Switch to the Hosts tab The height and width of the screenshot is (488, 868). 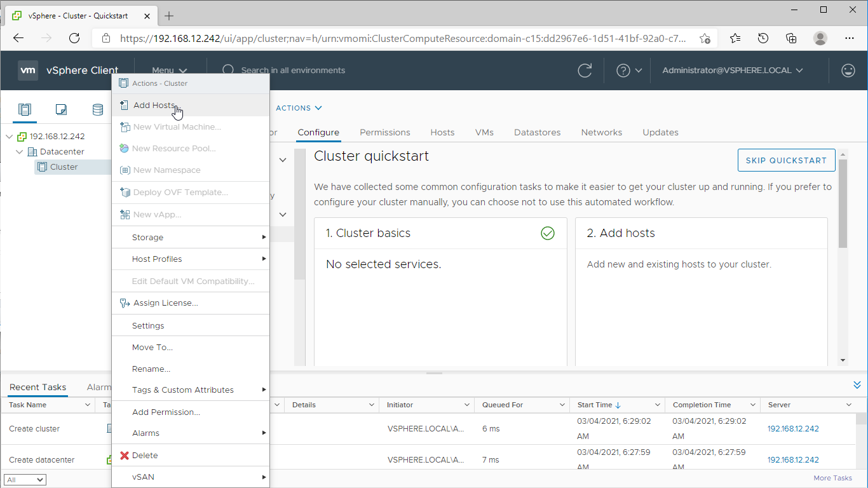click(x=442, y=132)
